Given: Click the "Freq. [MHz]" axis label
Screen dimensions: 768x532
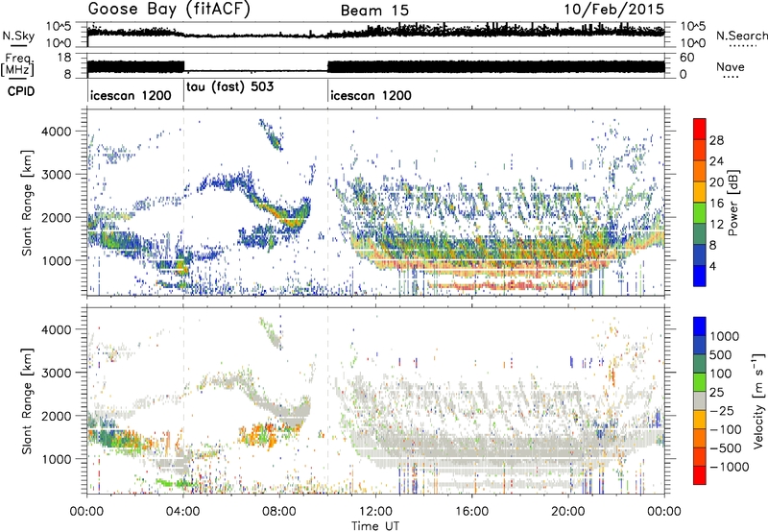Looking at the screenshot, I should (17, 65).
